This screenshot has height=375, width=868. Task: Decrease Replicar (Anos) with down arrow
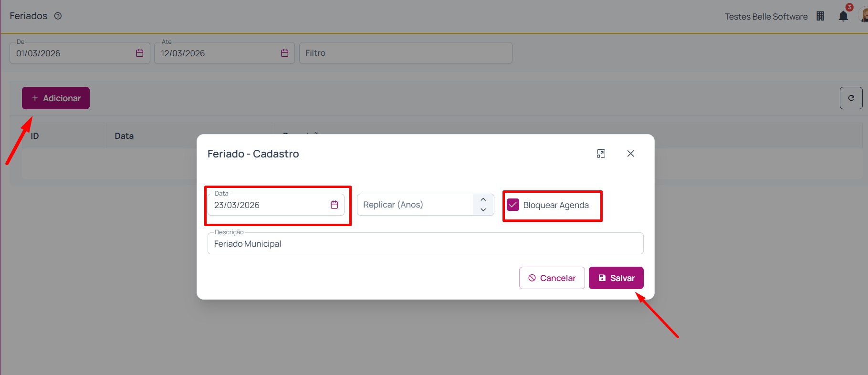[x=483, y=210]
